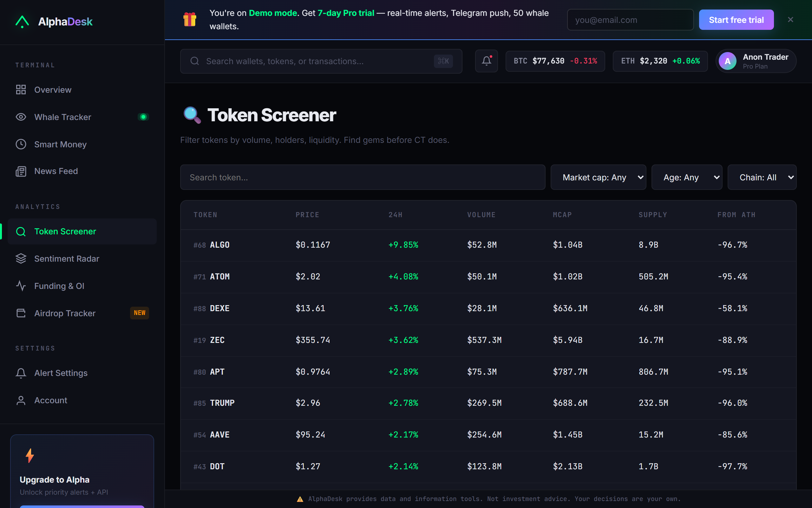Click the Overview grid icon

pyautogui.click(x=21, y=90)
